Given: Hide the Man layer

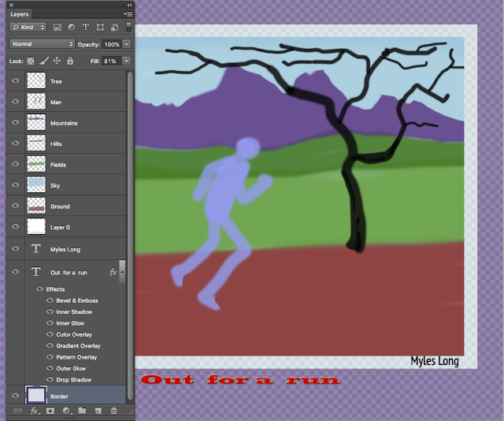Looking at the screenshot, I should tap(16, 102).
